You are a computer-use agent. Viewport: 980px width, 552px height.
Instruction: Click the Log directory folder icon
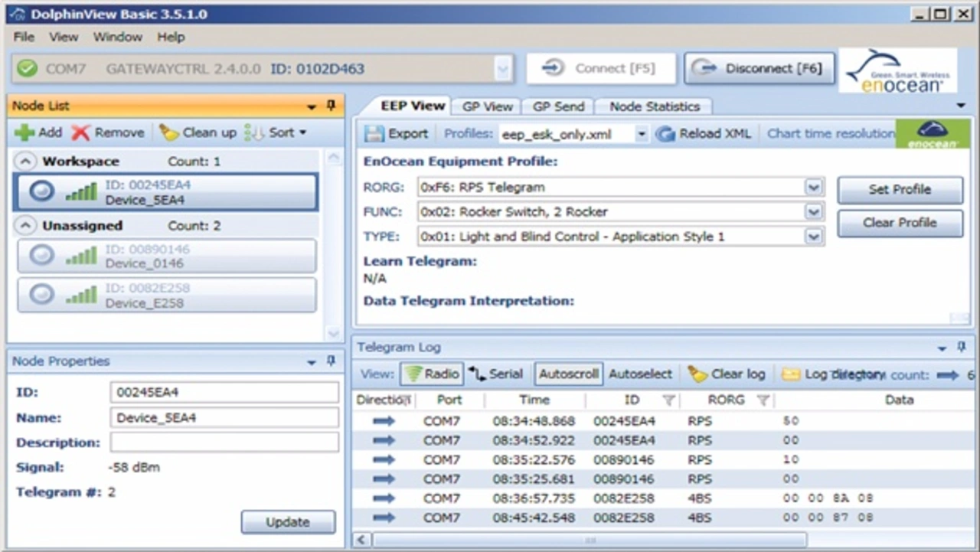[x=791, y=374]
